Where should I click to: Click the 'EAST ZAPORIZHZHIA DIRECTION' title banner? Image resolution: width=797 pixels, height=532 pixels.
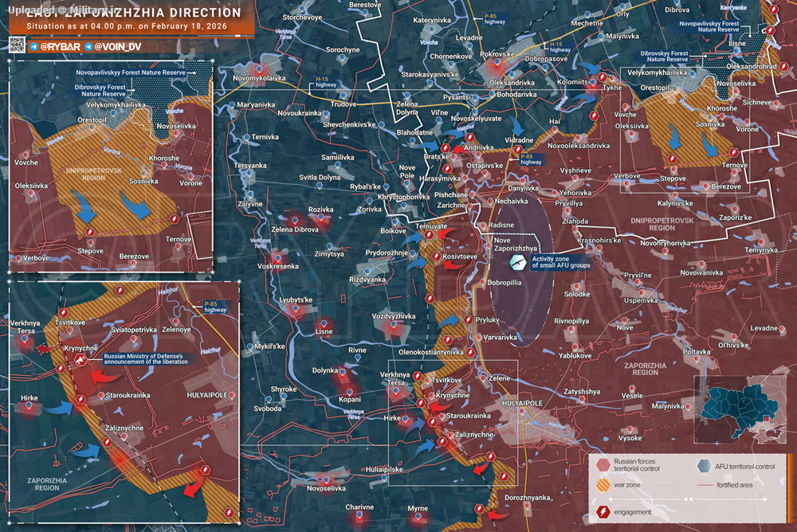tap(133, 13)
